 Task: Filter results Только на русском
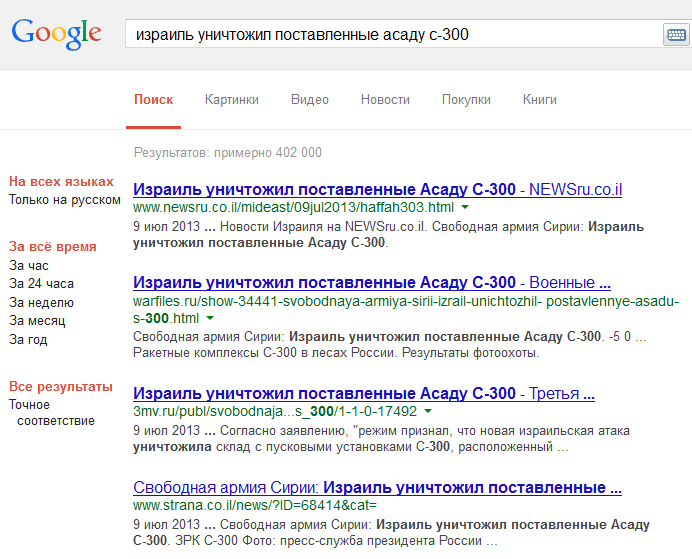click(65, 200)
